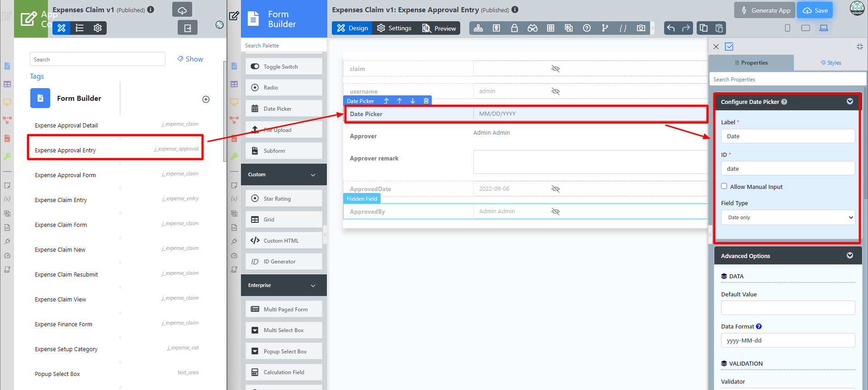Viewport: 868px width, 390px height.
Task: Switch to mobile phone preview
Action: click(788, 28)
